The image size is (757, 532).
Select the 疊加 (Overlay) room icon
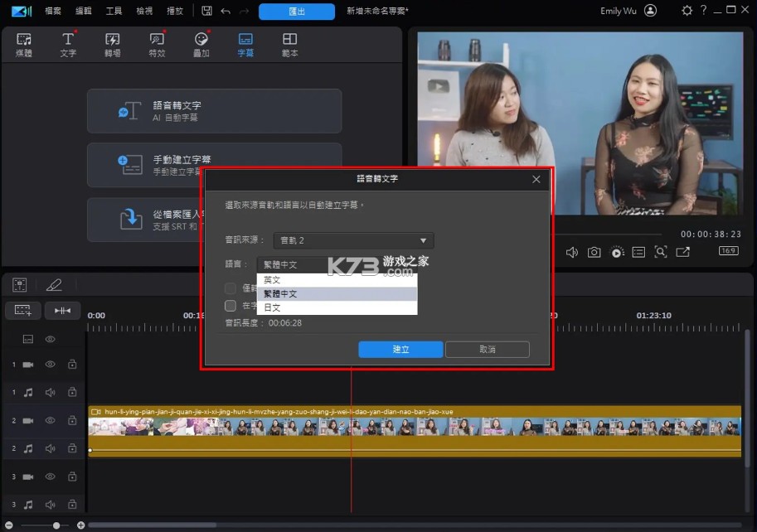(201, 43)
